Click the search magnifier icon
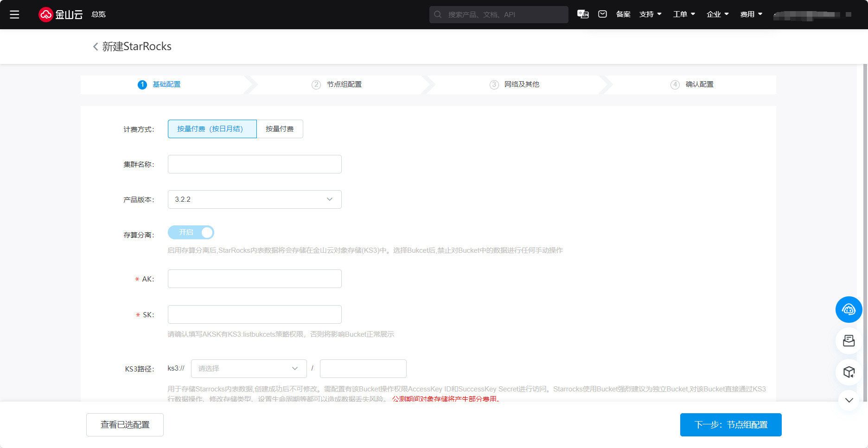868x448 pixels. pos(438,14)
